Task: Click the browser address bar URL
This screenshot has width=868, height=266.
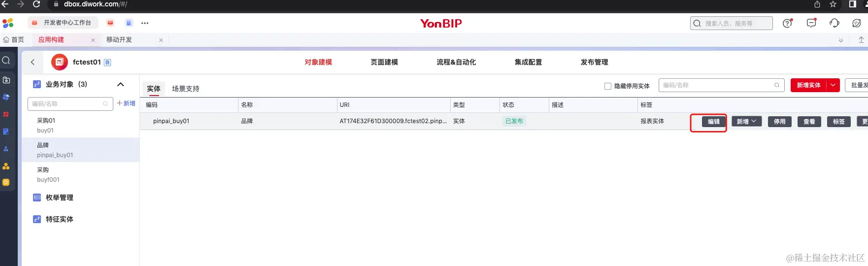Action: point(95,4)
